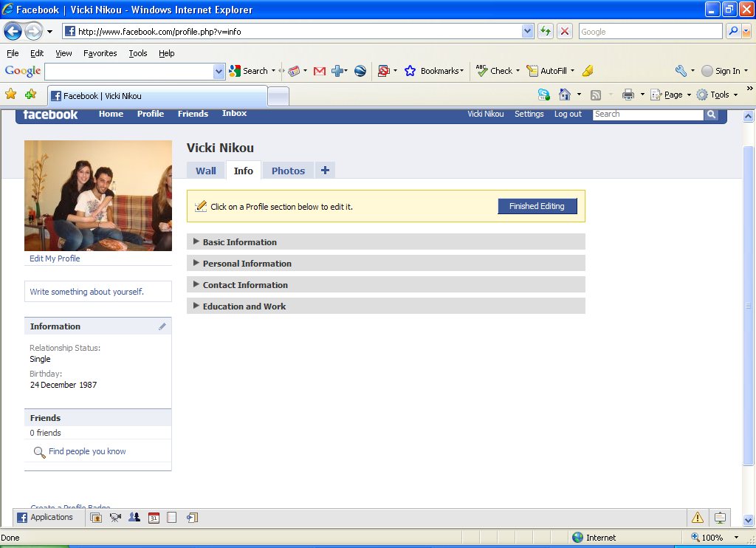Click the profile picture thumbnail
The height and width of the screenshot is (548, 756).
[98, 196]
